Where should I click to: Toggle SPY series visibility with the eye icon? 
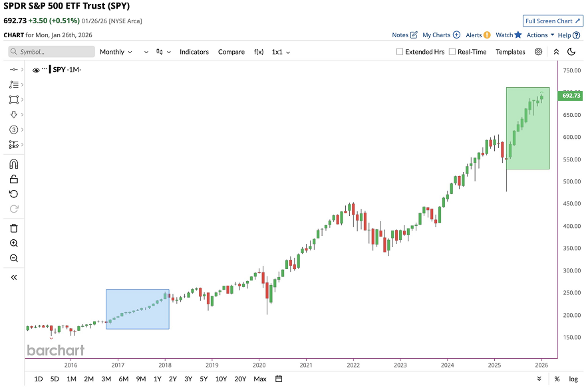click(x=35, y=68)
